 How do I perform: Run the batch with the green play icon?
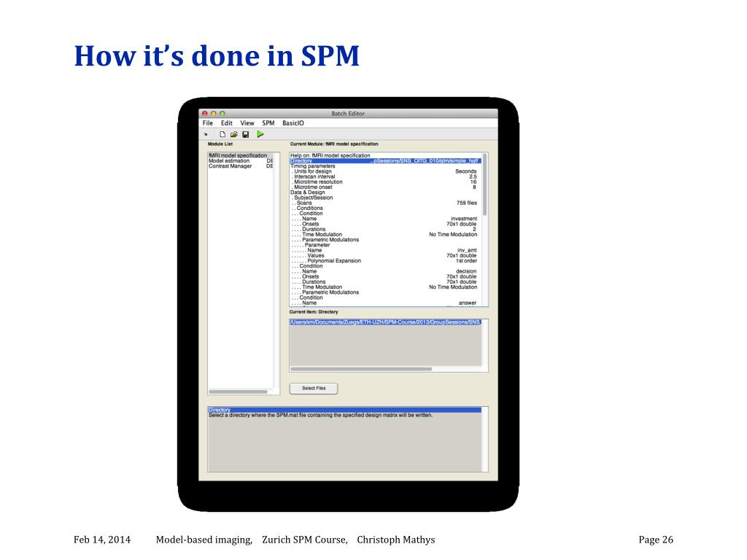tap(260, 134)
